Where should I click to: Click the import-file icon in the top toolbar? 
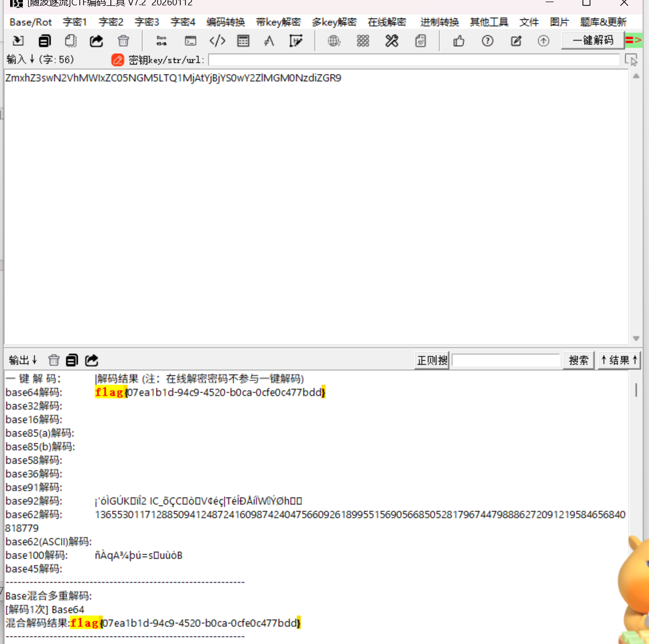pos(18,40)
